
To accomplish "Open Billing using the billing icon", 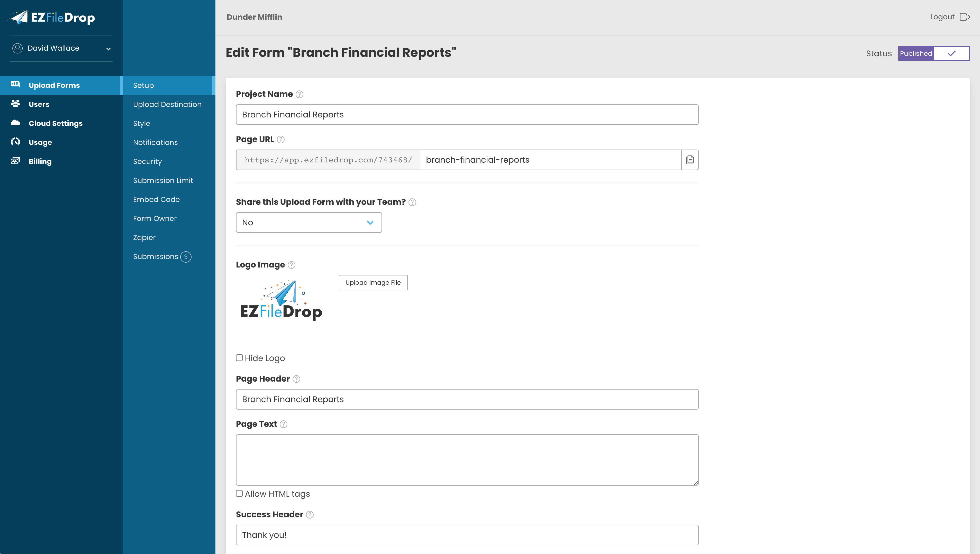I will point(15,161).
